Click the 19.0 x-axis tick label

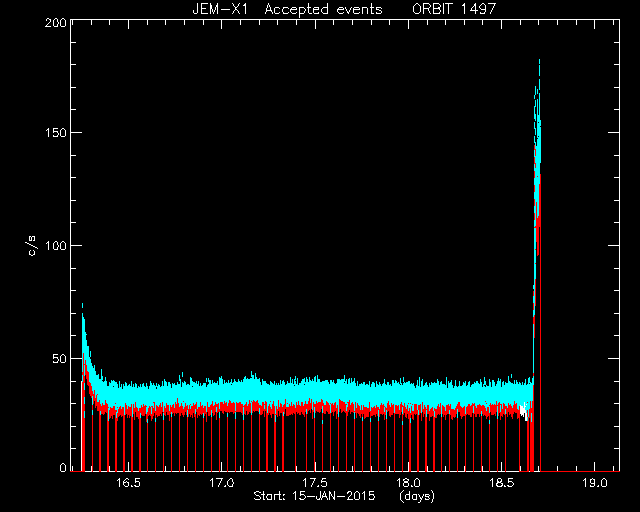click(595, 483)
